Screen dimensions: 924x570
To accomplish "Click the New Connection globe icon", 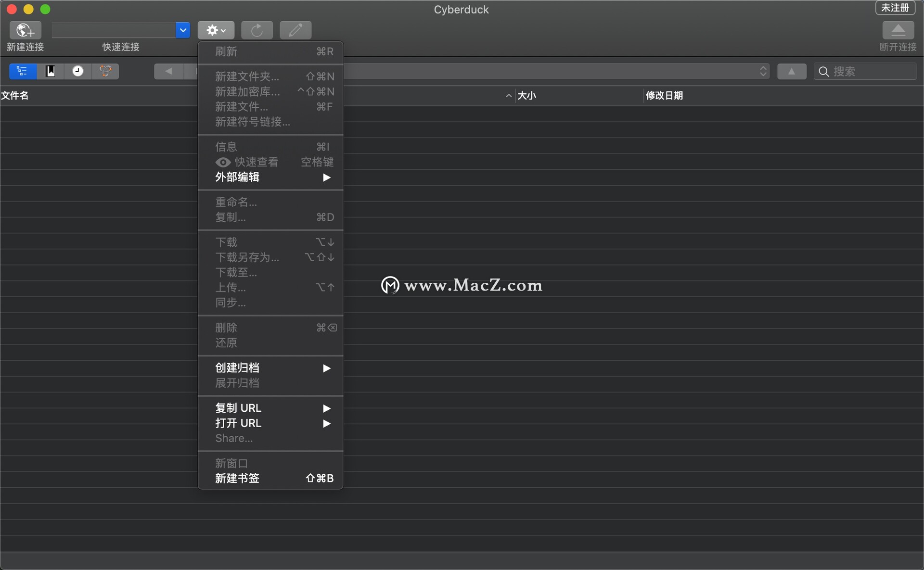I will tap(25, 30).
